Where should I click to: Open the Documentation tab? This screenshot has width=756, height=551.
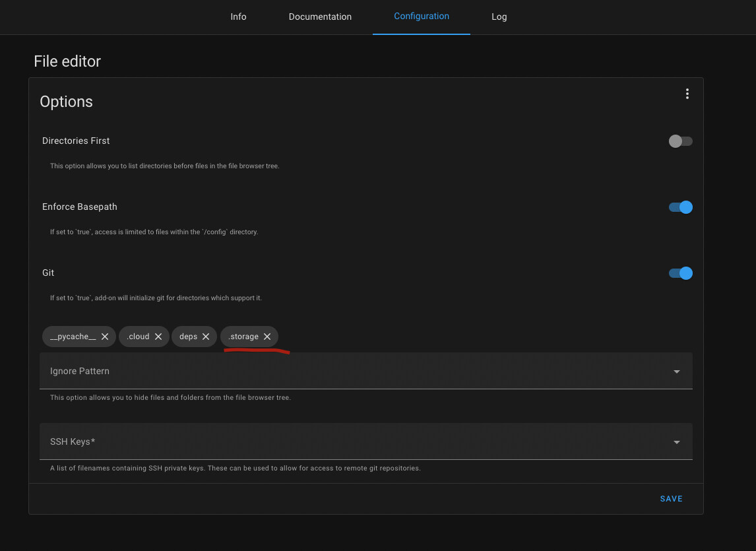[320, 16]
